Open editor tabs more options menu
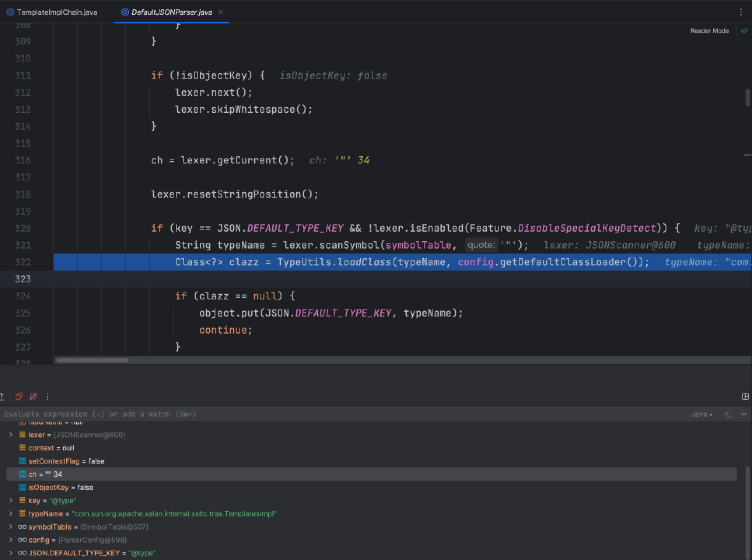 click(x=741, y=12)
